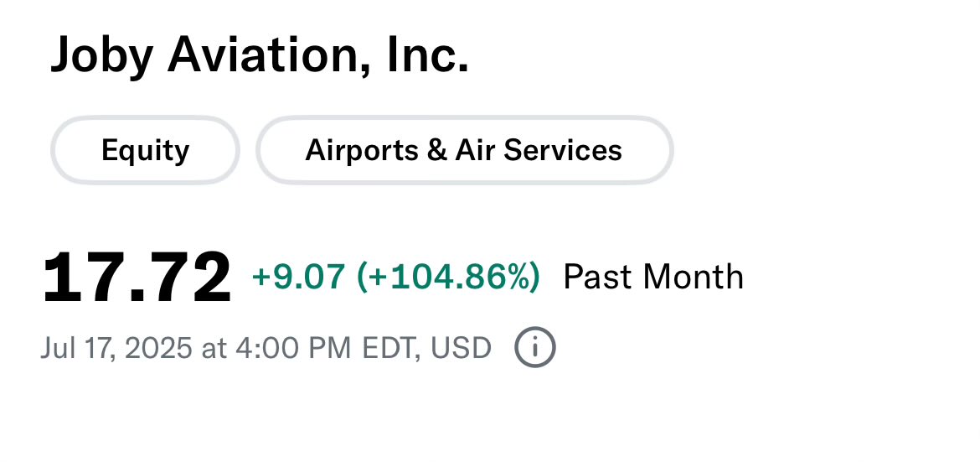Click the +104.86% percentage change
This screenshot has height=462, width=980.
pos(448,277)
